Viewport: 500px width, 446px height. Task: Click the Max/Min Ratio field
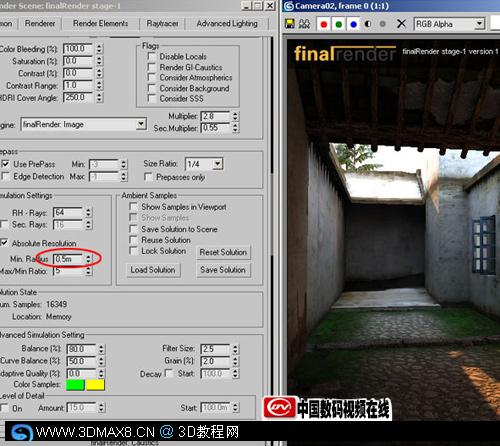coord(68,271)
